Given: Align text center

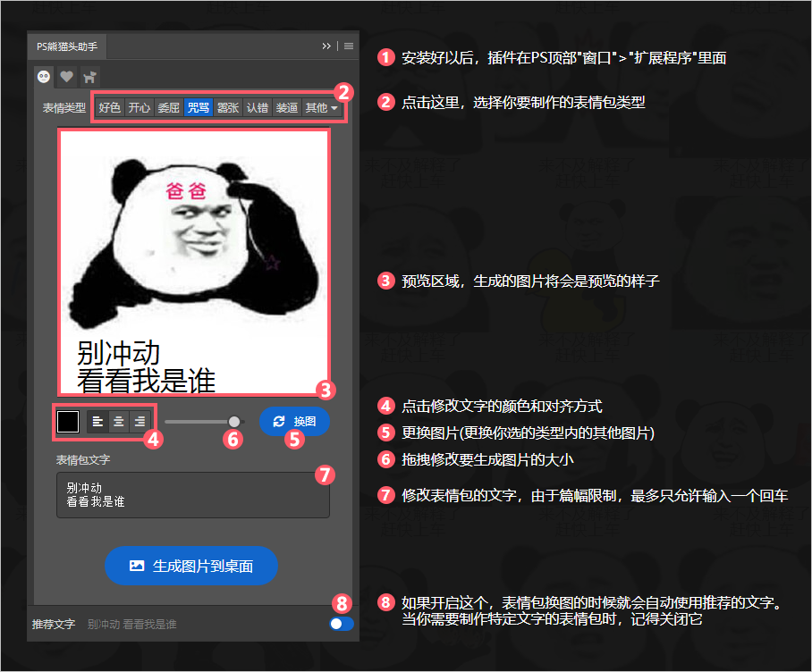Looking at the screenshot, I should pos(119,422).
